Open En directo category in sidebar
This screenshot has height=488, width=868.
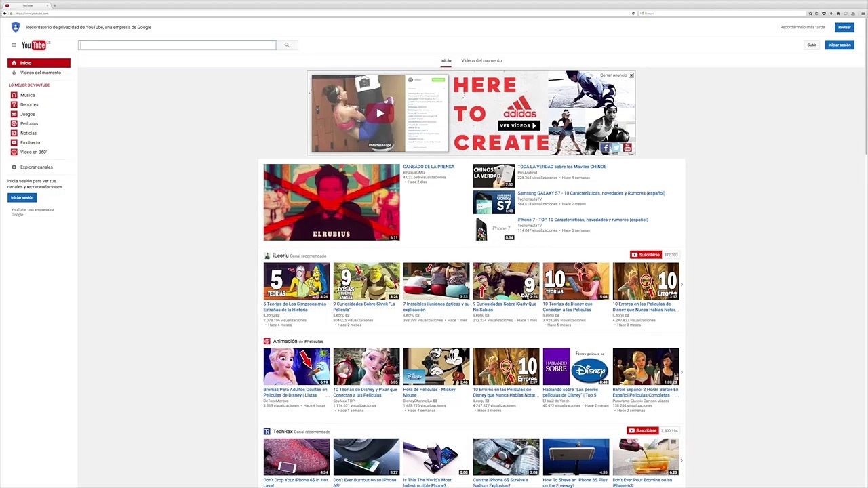click(30, 142)
